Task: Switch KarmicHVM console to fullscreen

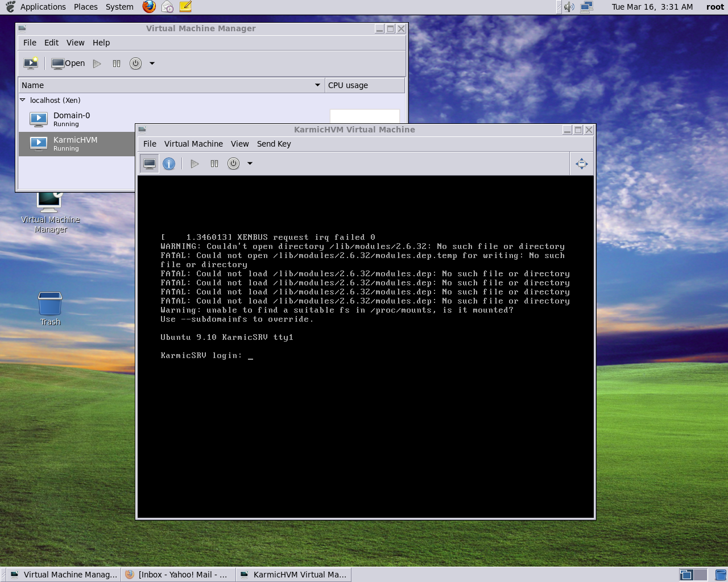Action: pyautogui.click(x=581, y=164)
